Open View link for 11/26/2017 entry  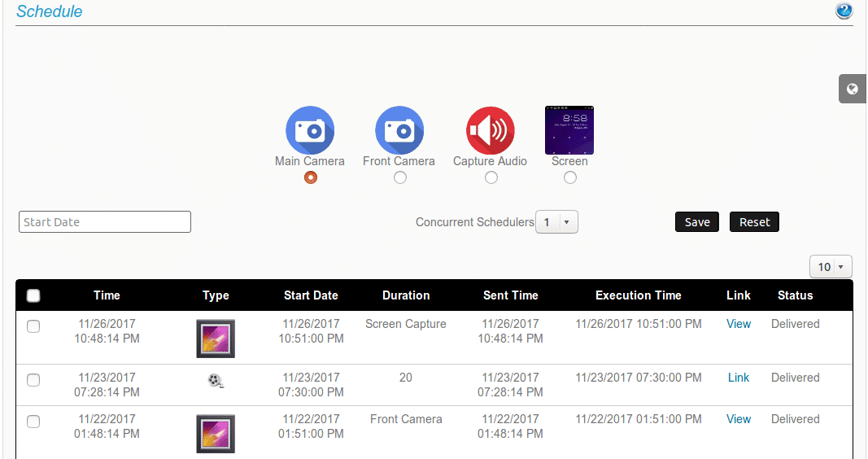pyautogui.click(x=739, y=324)
